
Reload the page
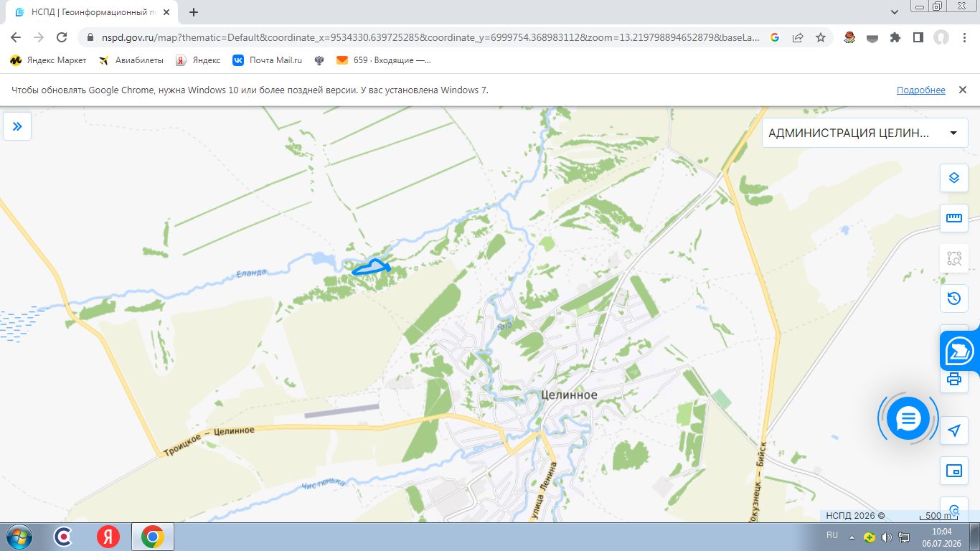[x=62, y=37]
